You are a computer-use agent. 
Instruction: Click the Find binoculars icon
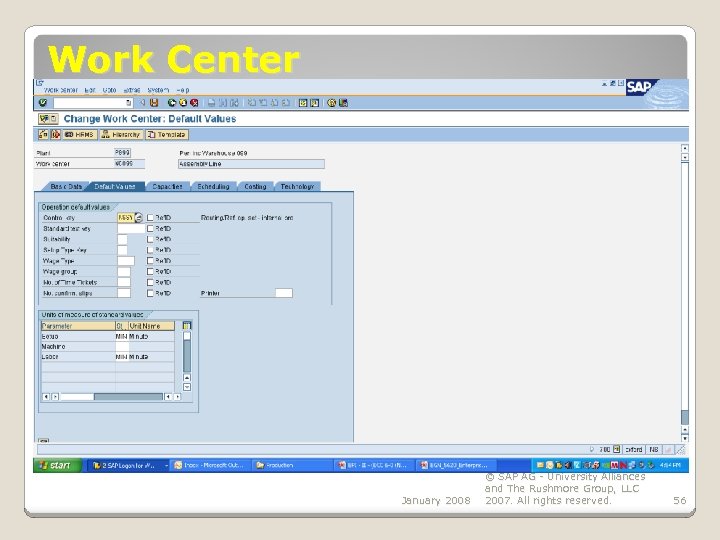pyautogui.click(x=223, y=103)
